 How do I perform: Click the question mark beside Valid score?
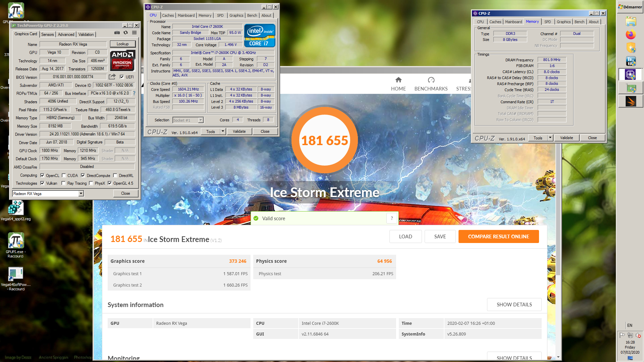pos(391,218)
